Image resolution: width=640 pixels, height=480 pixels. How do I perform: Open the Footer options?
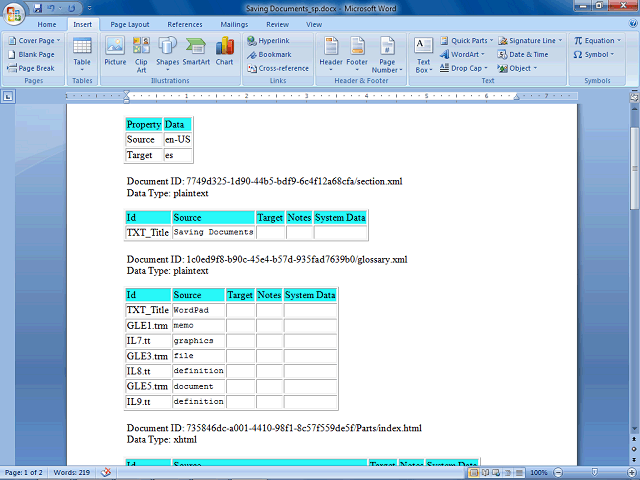point(357,54)
